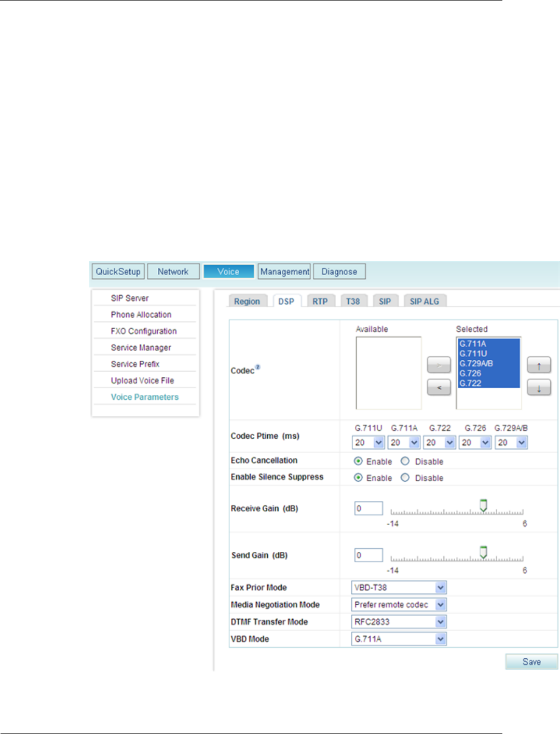
Task: Expand Fax Prior Mode dropdown
Action: click(x=399, y=588)
